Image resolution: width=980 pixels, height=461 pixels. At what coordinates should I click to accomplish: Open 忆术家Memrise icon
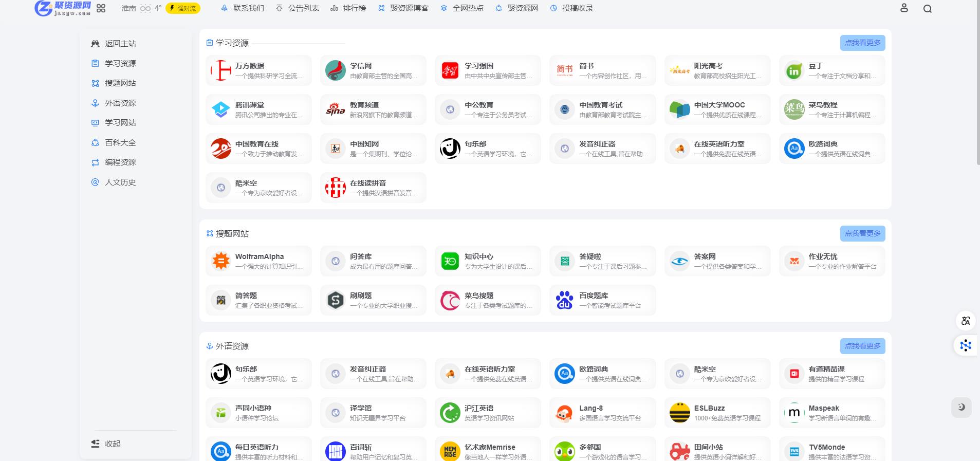[450, 451]
